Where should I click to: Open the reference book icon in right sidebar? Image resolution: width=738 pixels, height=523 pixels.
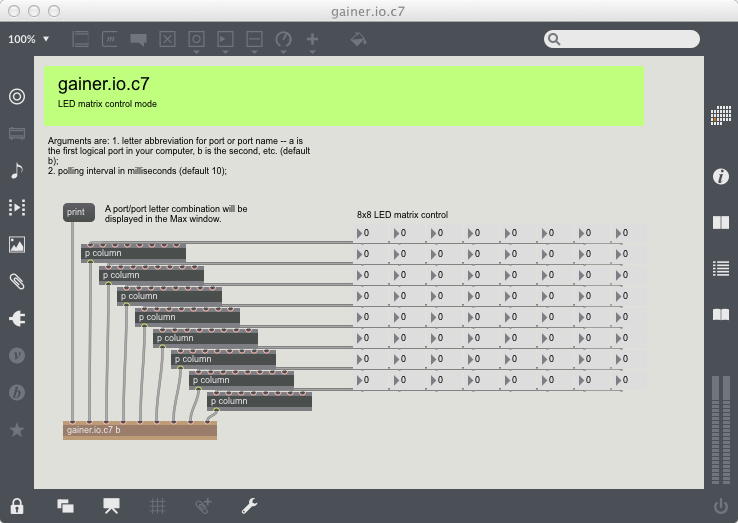[721, 222]
